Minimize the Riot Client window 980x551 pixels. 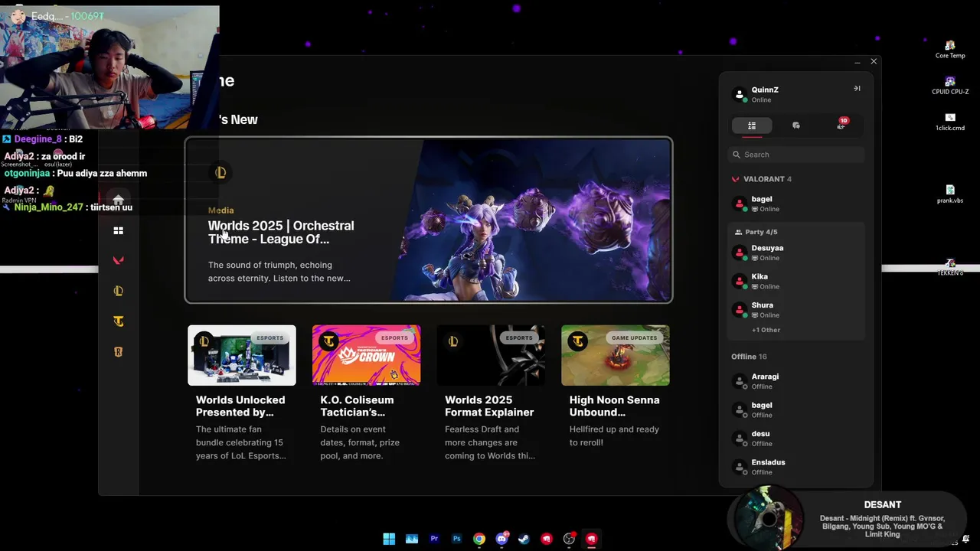(x=857, y=62)
